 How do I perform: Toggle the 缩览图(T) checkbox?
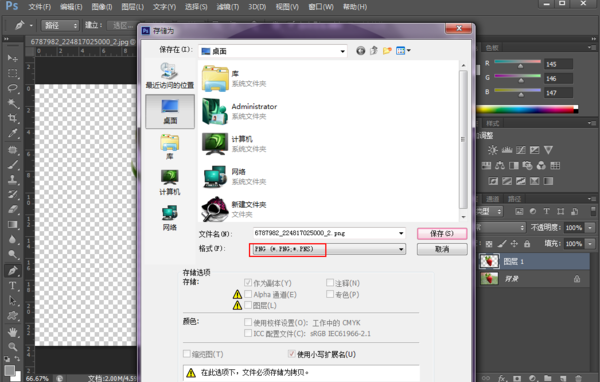[187, 354]
